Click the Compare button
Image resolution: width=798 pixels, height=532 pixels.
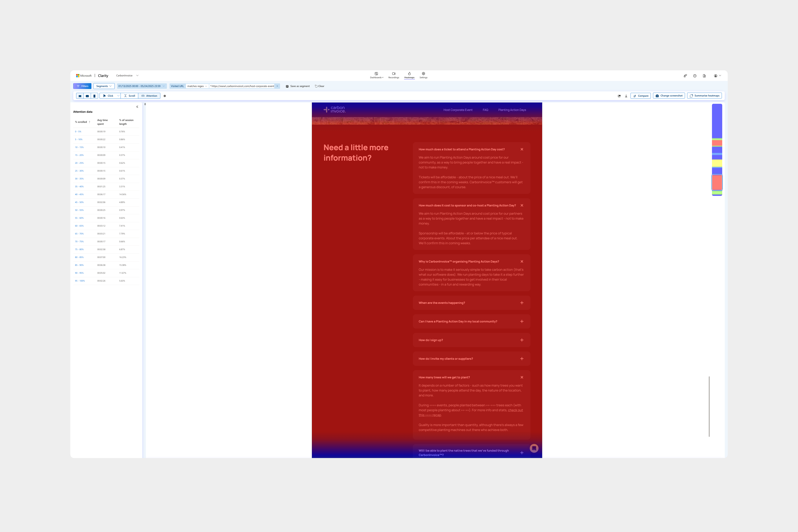coord(641,96)
